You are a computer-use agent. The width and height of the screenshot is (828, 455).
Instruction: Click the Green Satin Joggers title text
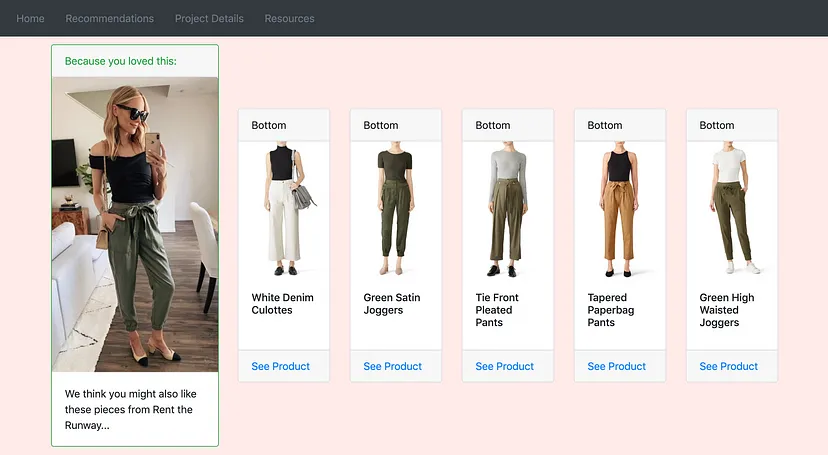392,304
